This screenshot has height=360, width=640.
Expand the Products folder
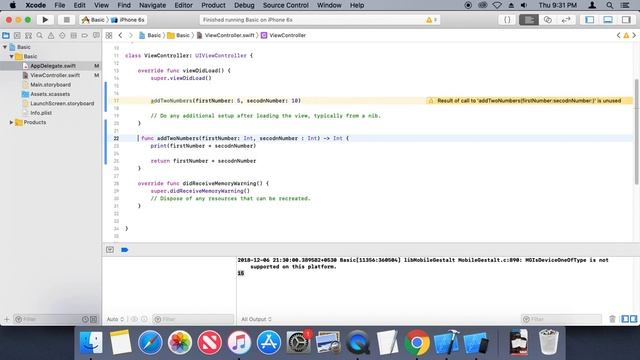(x=11, y=122)
